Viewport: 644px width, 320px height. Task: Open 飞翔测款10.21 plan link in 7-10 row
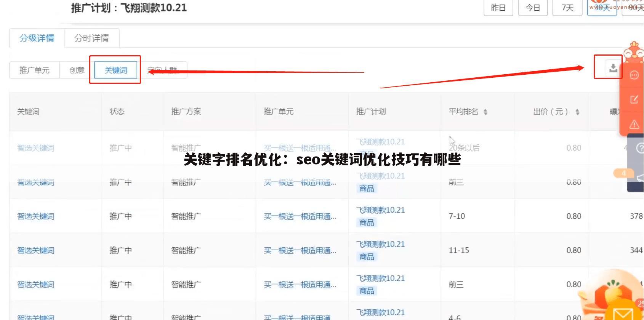coord(381,210)
